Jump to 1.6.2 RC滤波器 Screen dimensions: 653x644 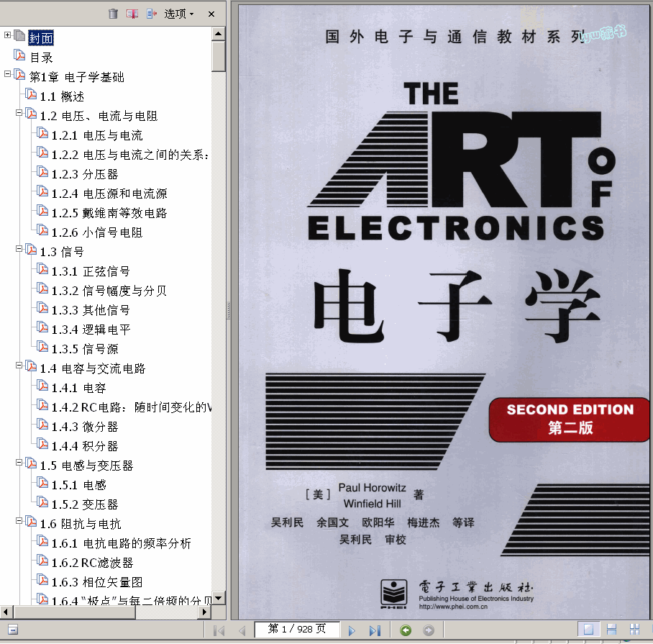[93, 563]
